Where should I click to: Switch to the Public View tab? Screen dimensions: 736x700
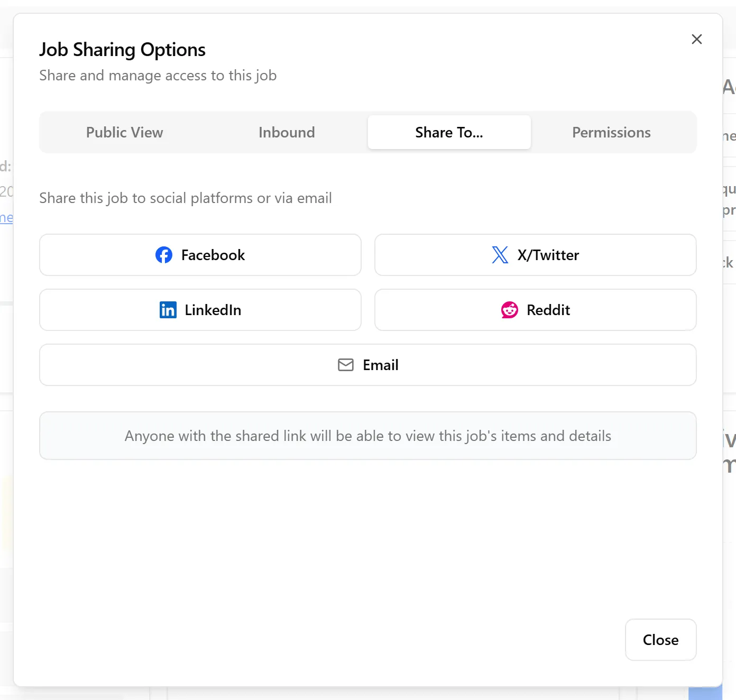coord(125,132)
